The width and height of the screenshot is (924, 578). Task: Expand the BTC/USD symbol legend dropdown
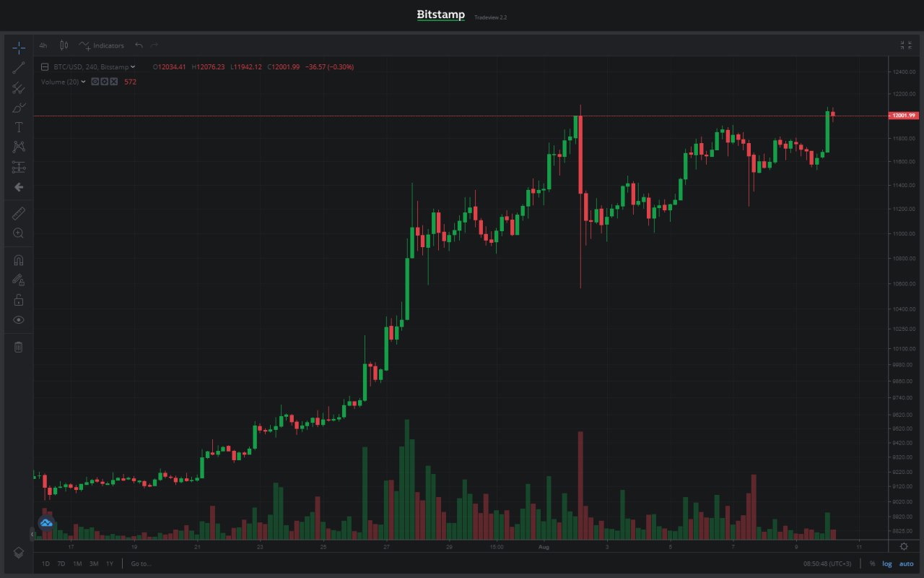[133, 67]
